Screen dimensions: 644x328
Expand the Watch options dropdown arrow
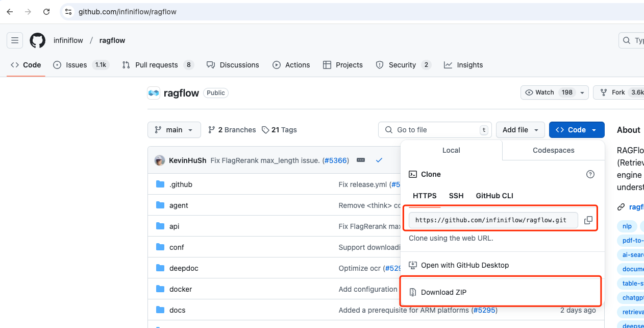coord(581,92)
